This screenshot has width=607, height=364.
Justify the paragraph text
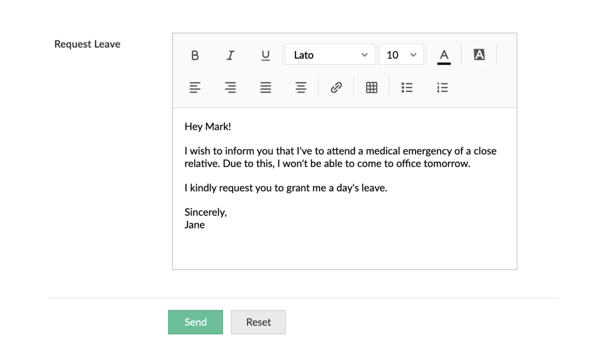(266, 88)
